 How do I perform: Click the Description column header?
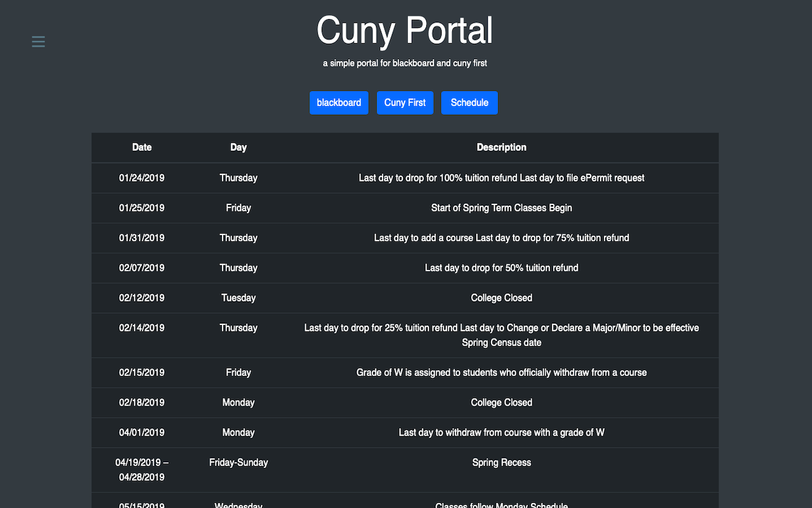click(x=502, y=147)
